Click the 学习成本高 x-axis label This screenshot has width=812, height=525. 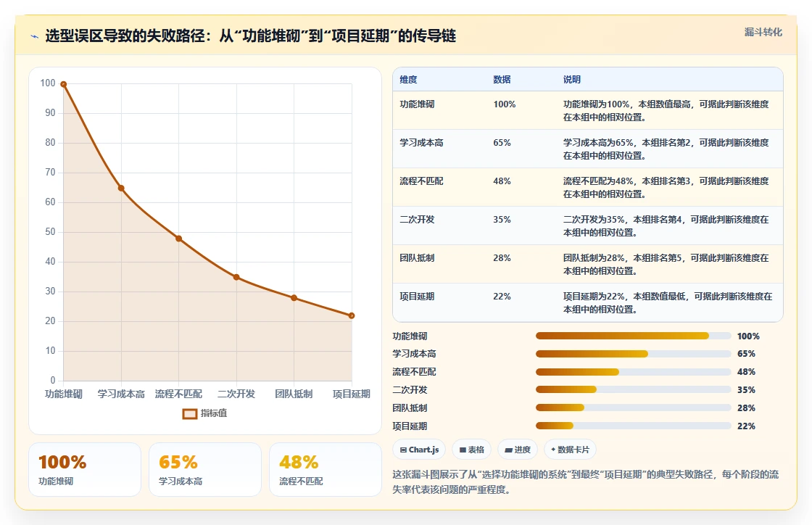121,394
